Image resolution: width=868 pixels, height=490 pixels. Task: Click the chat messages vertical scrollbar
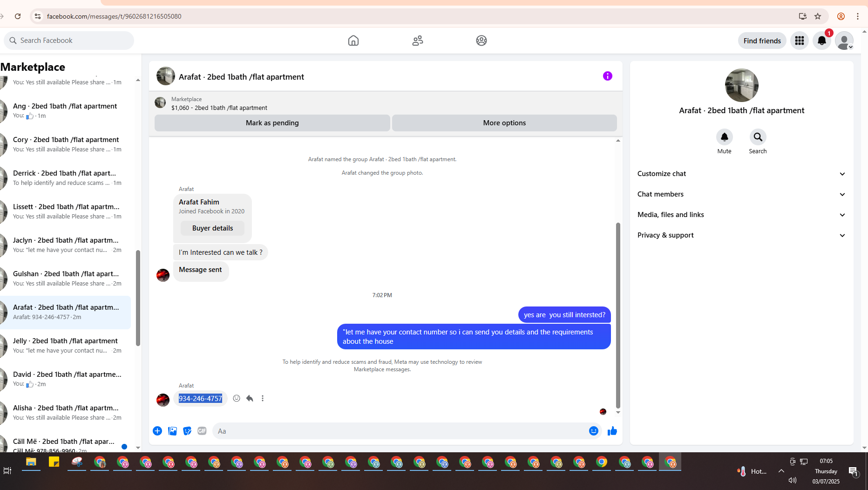click(x=618, y=315)
